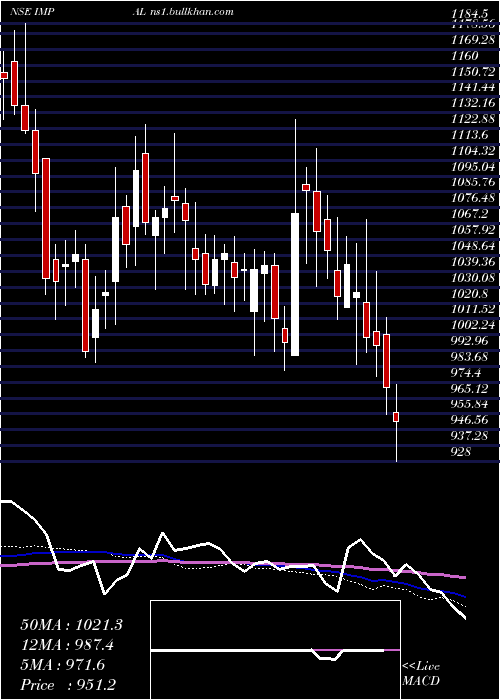
Task: Click the 946.56 price level label
Action: pos(470,420)
